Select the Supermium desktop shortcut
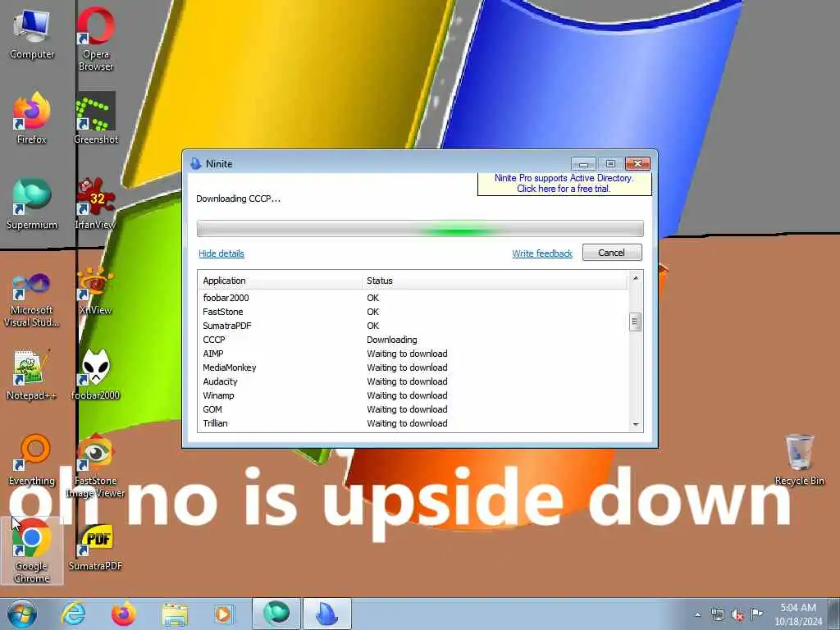Image resolution: width=840 pixels, height=630 pixels. [32, 203]
